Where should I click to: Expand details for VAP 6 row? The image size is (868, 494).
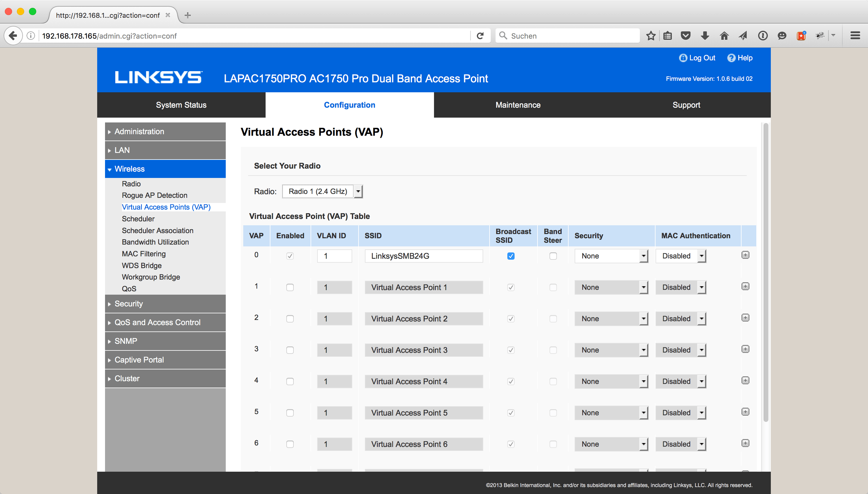[745, 443]
